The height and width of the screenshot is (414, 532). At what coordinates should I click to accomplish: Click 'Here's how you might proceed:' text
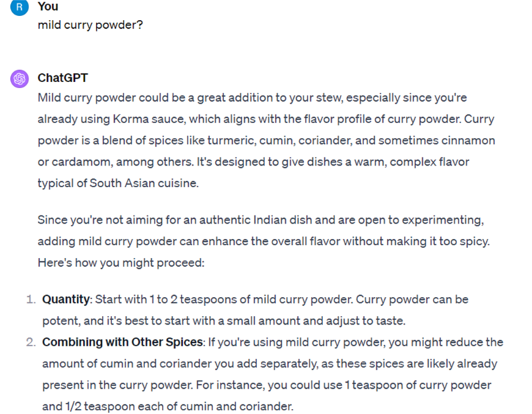pos(121,263)
